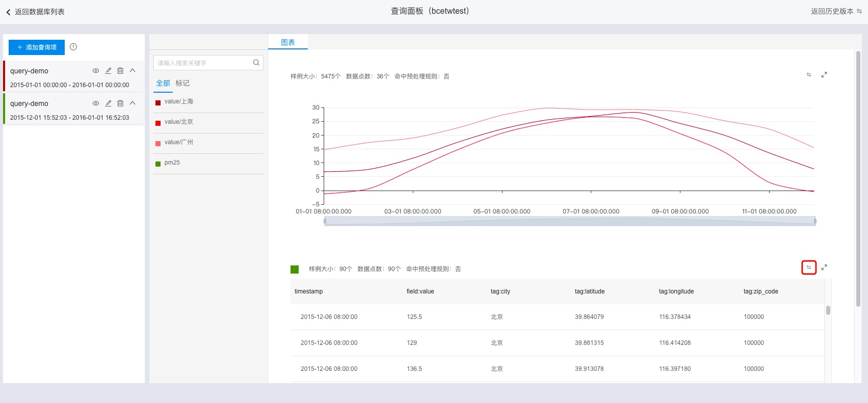Select latitude cell 39.881315
This screenshot has width=868, height=403.
click(589, 343)
